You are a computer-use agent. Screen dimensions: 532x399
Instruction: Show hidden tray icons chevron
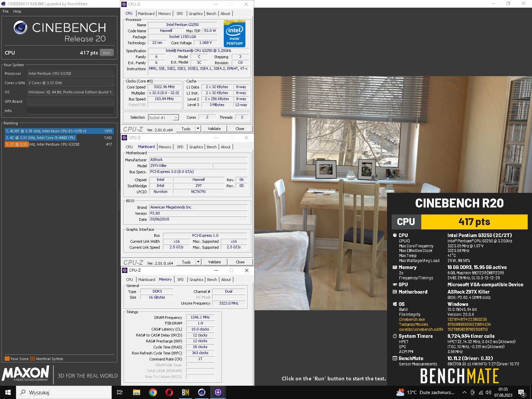click(464, 392)
